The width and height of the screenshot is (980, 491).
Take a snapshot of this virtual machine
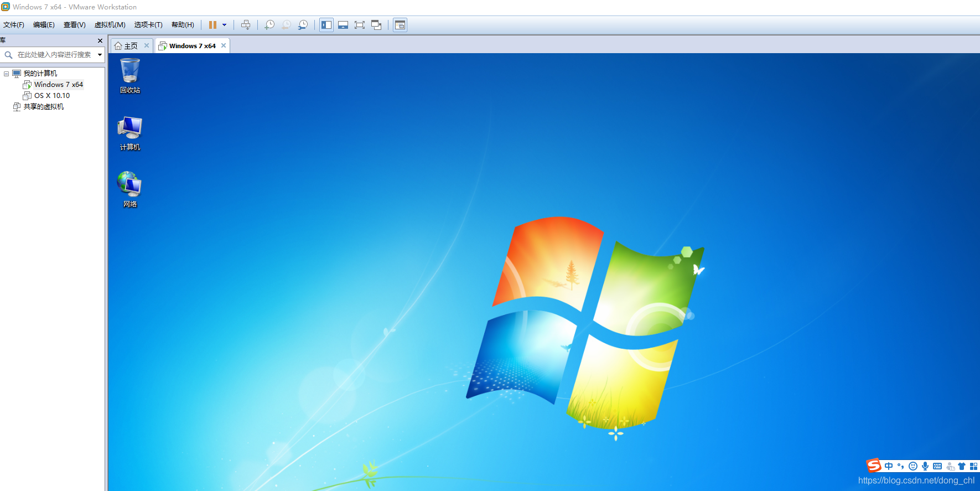pyautogui.click(x=269, y=25)
